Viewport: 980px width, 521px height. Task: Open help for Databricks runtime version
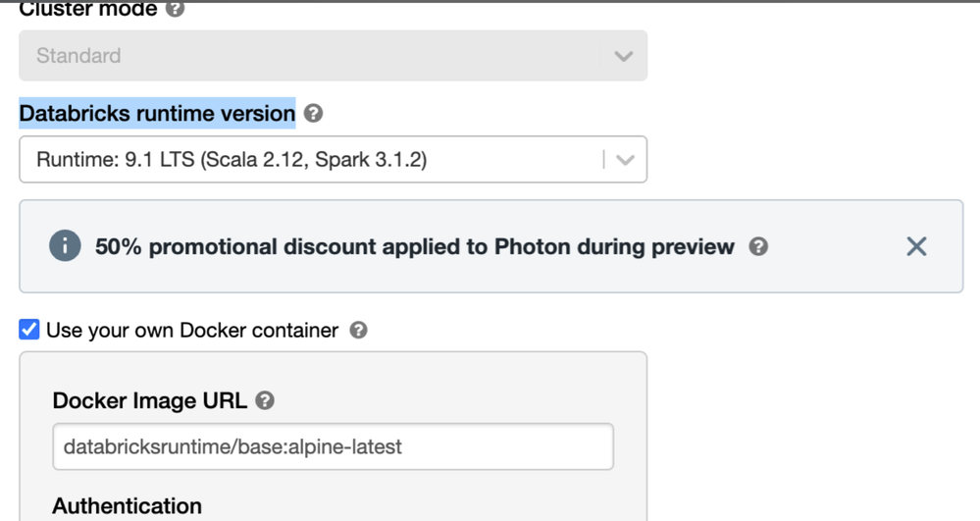(x=313, y=113)
